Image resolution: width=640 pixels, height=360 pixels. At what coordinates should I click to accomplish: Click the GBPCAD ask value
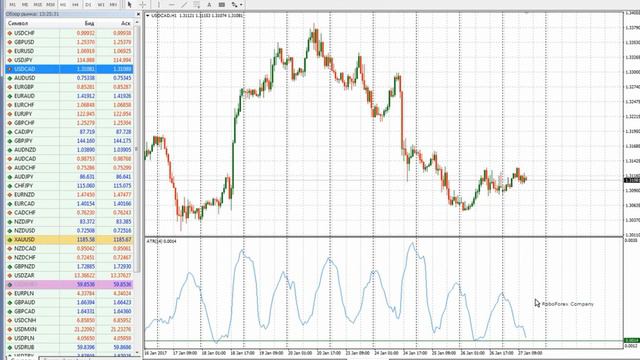tap(122, 311)
